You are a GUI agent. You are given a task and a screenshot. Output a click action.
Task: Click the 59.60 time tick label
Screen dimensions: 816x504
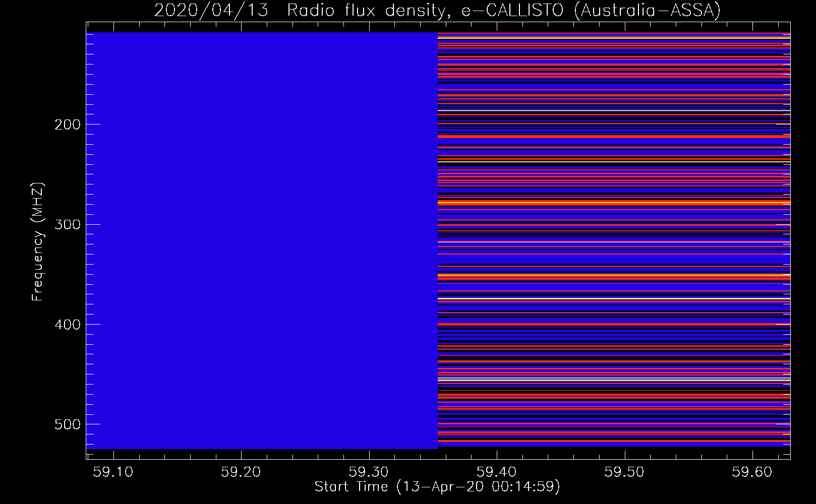coord(752,472)
